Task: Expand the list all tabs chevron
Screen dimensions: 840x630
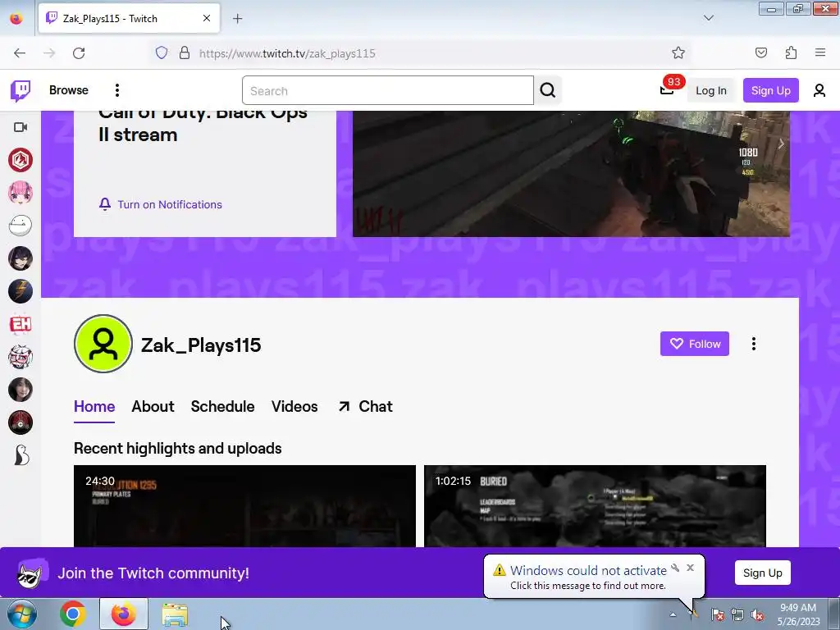Action: click(x=708, y=18)
